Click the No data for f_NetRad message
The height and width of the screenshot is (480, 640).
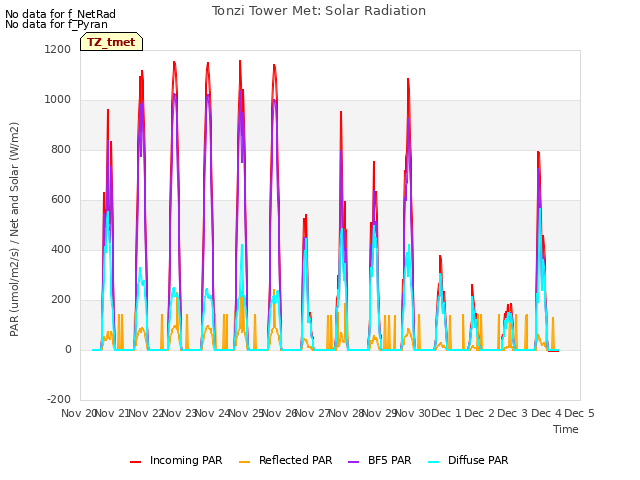pyautogui.click(x=60, y=14)
